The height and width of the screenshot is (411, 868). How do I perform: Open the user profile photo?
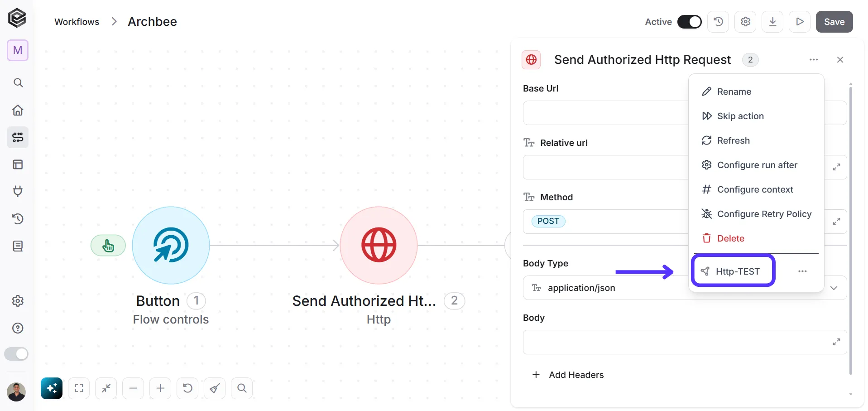click(x=16, y=392)
